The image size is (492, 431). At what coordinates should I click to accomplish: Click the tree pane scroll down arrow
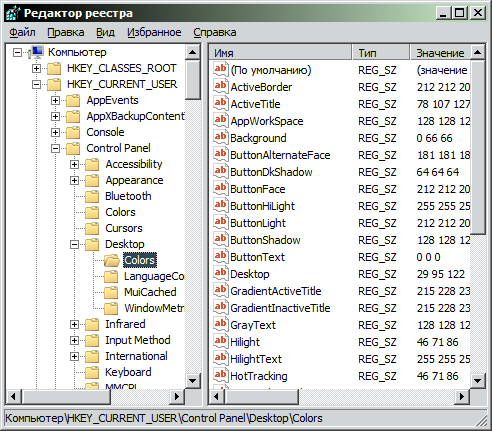[193, 380]
